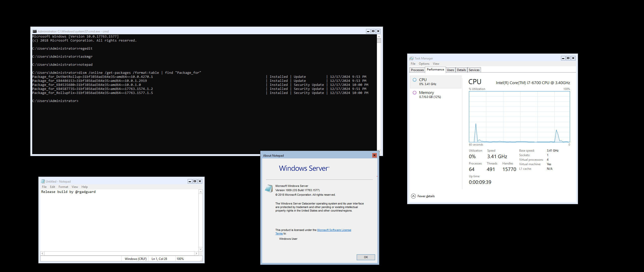
Task: Select the CPU performance item
Action: 435,82
